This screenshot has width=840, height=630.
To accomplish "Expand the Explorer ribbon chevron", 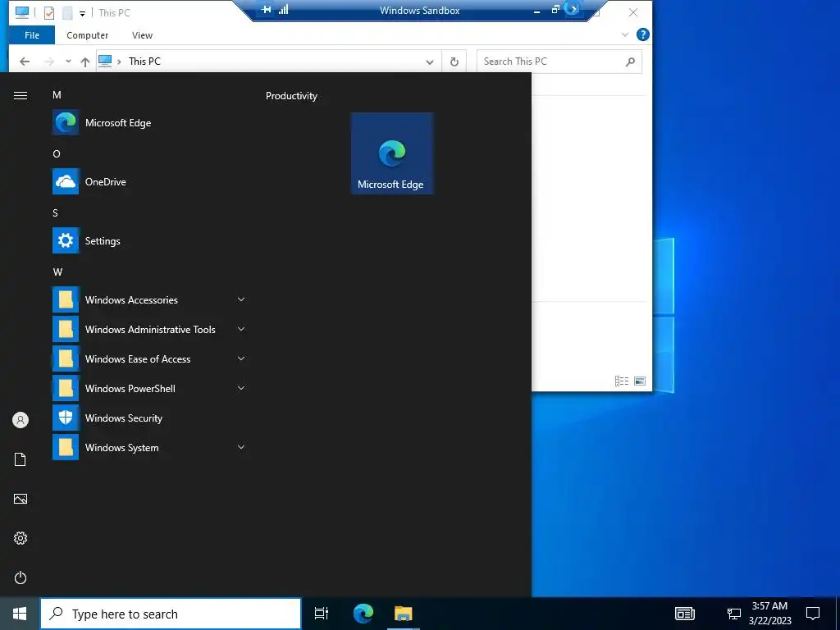I will click(624, 34).
